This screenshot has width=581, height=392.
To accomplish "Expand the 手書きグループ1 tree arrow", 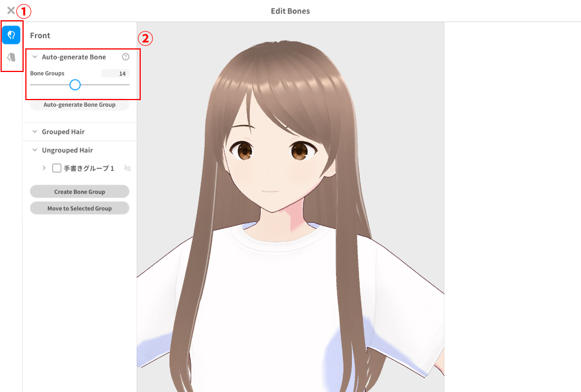I will 44,168.
